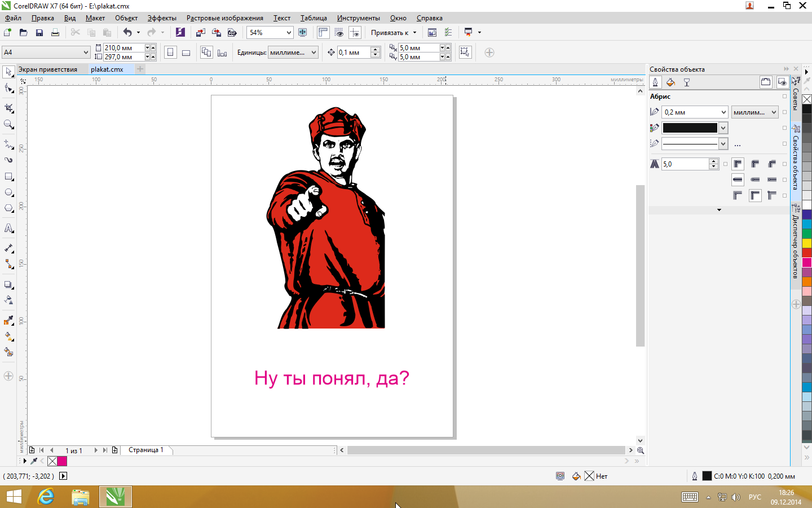Click the yellow swatch in color palette
Screen dimensions: 812x508
tap(807, 243)
